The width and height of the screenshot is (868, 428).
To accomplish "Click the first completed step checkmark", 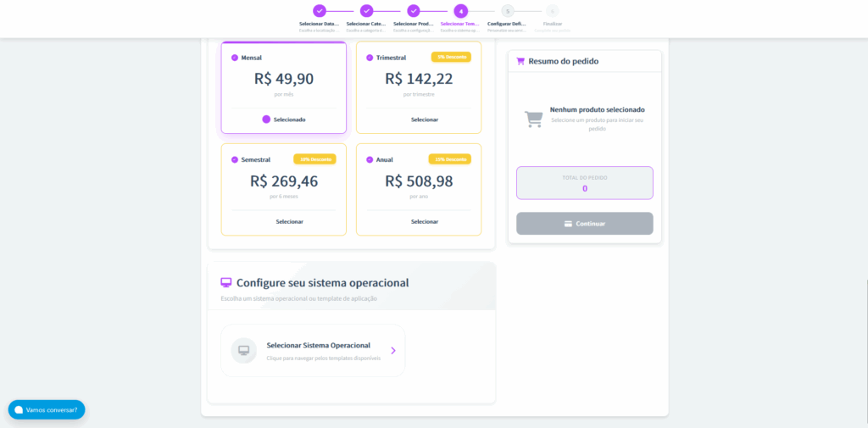I will (319, 11).
